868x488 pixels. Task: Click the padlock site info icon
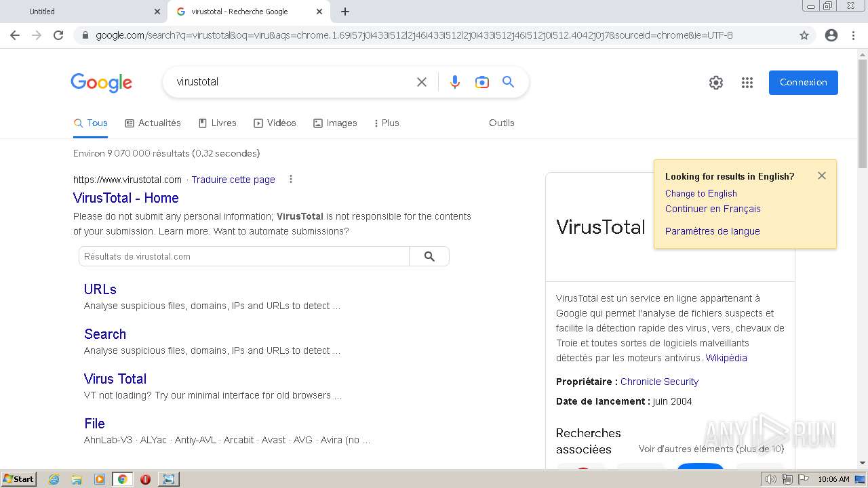tap(85, 35)
